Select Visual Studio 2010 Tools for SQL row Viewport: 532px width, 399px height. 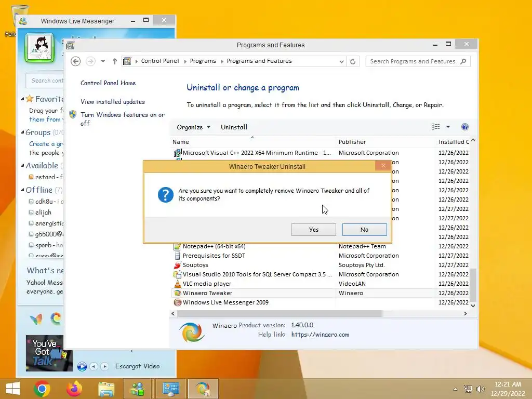320,274
